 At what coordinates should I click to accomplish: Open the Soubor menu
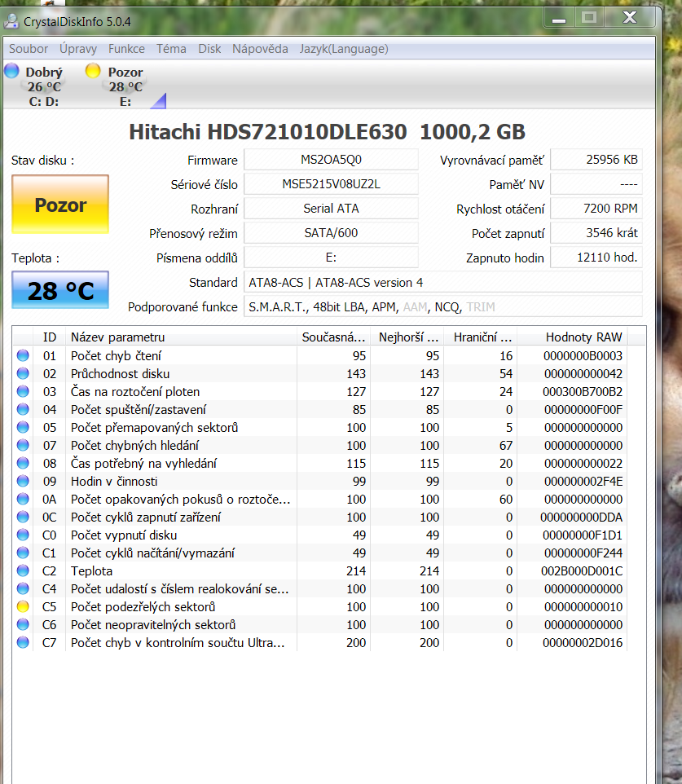28,49
